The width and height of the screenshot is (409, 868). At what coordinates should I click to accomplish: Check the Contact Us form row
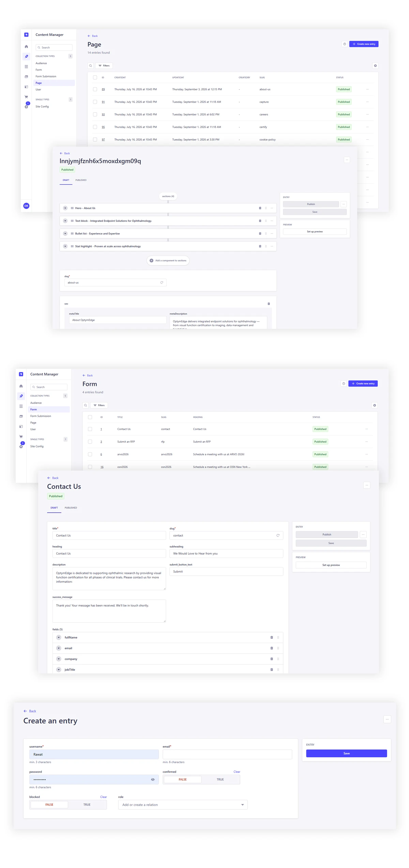[x=90, y=429]
